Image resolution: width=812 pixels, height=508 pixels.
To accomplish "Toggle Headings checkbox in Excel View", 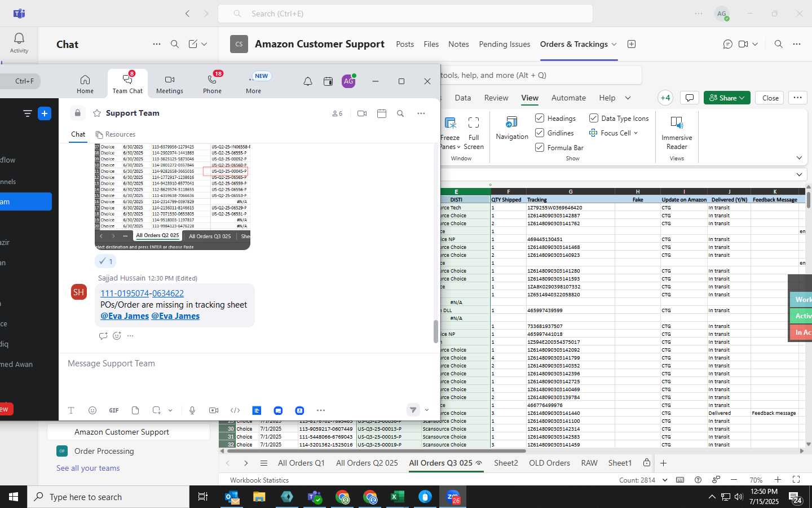I will pyautogui.click(x=540, y=118).
